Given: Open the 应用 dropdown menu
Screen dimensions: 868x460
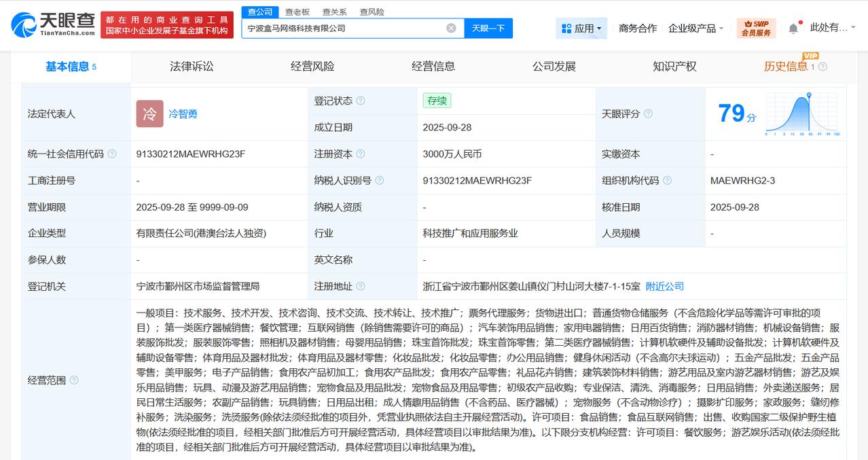Looking at the screenshot, I should (x=581, y=29).
